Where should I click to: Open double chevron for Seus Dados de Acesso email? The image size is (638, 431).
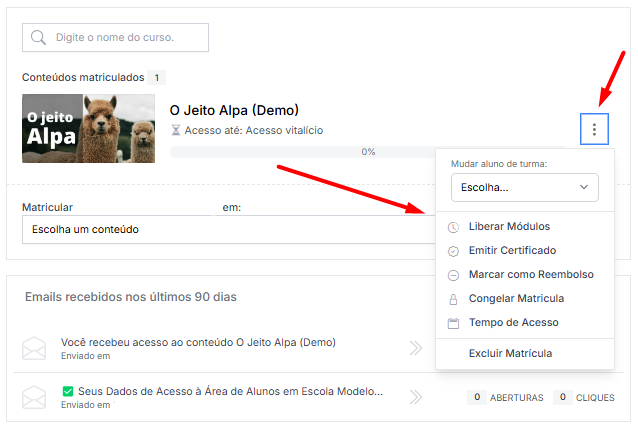tap(416, 397)
